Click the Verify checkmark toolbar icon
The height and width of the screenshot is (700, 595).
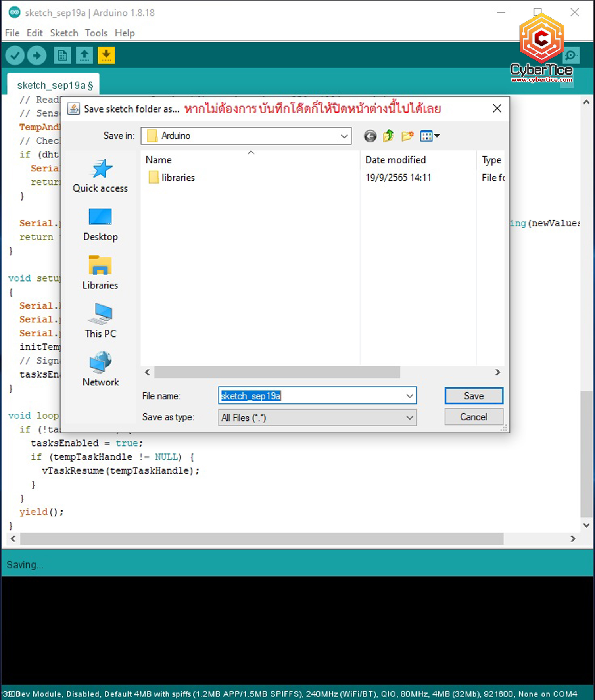coord(15,56)
